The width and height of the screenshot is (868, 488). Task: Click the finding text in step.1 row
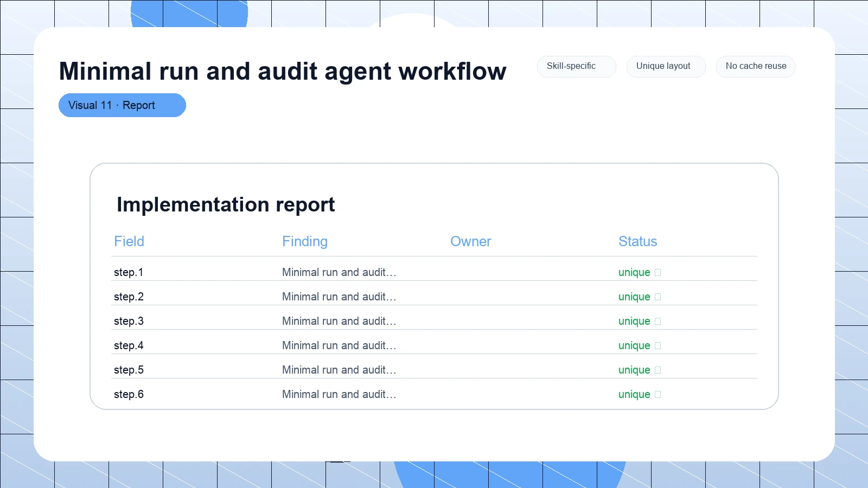pyautogui.click(x=339, y=272)
